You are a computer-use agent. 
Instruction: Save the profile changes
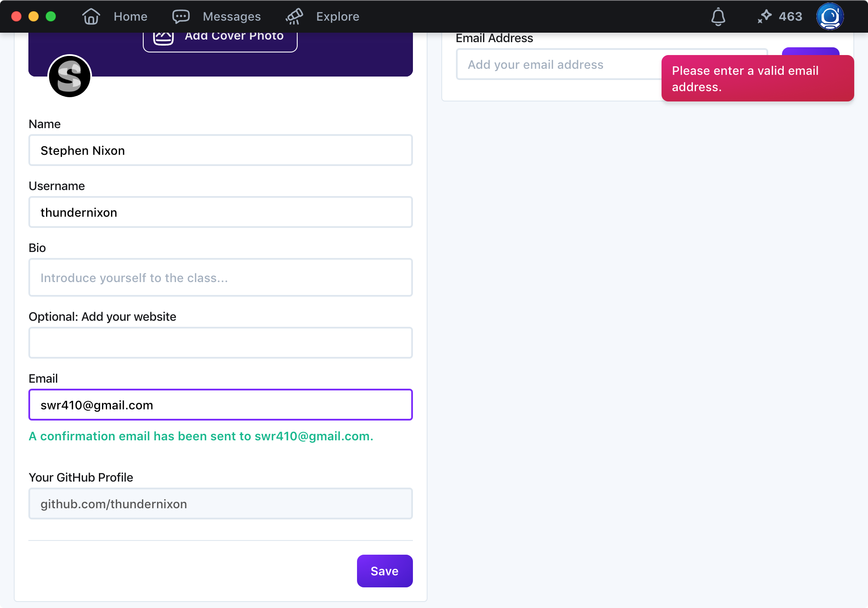(x=385, y=571)
